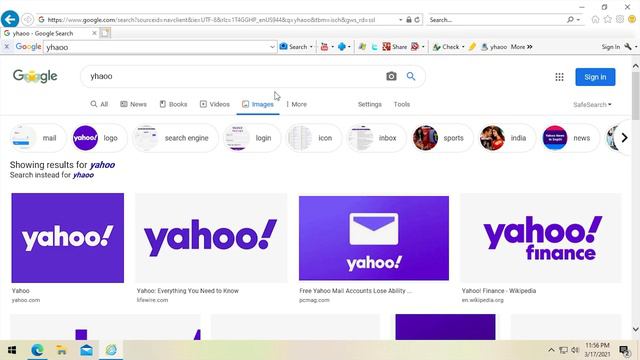Click 'Yahoo: Everything You Need to Know' caption
The image size is (640, 360).
coord(188,291)
